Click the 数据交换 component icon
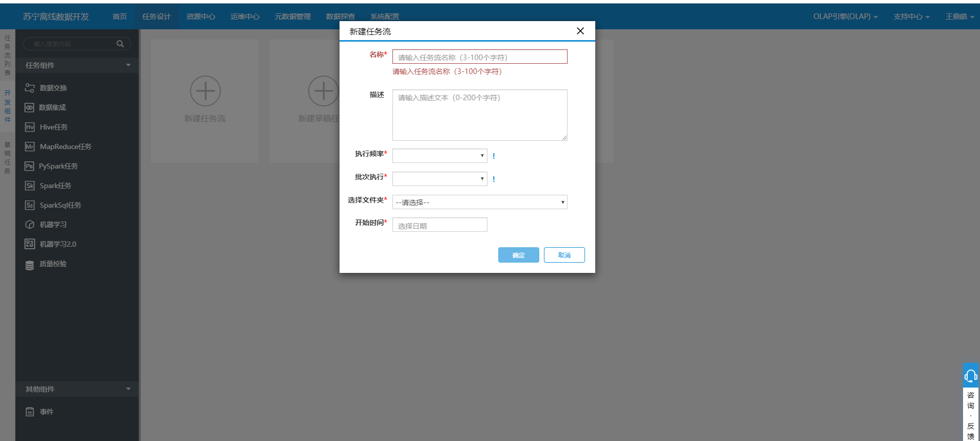 coord(30,88)
